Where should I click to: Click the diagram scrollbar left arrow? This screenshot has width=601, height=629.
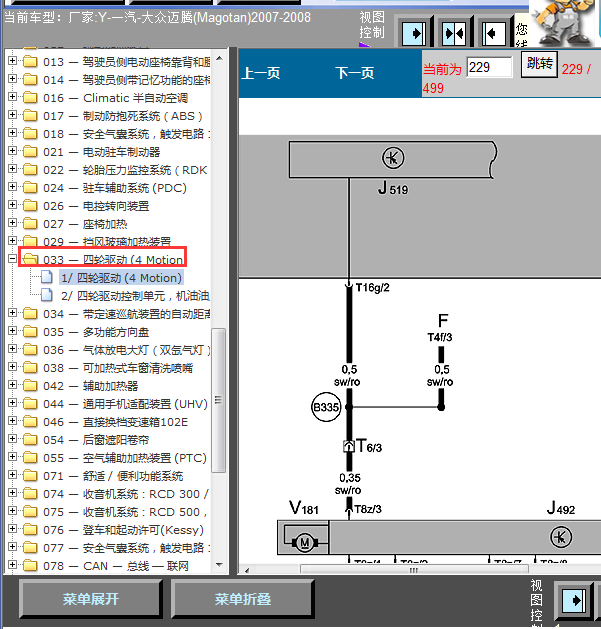[247, 570]
